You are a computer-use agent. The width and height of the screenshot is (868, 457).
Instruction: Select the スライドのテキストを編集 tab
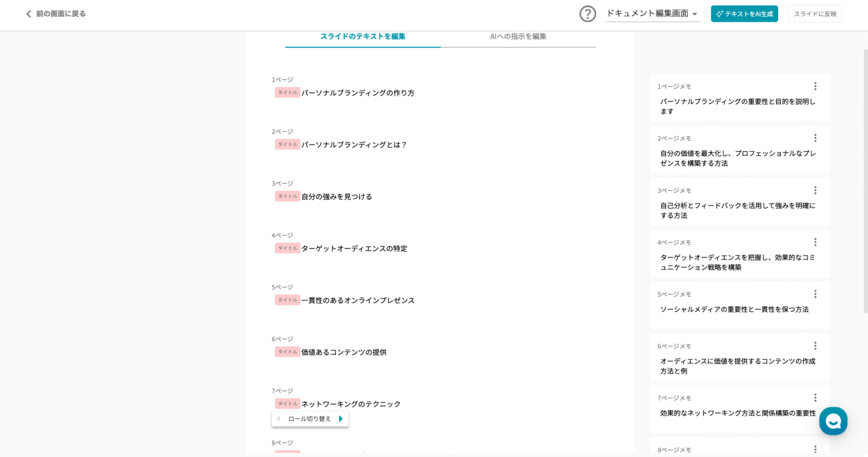coord(363,37)
